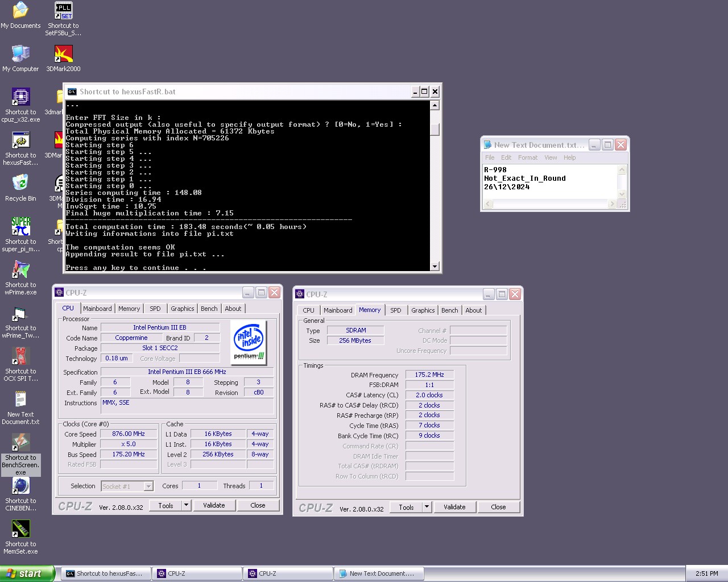The height and width of the screenshot is (582, 728).
Task: Click the Intel Inside Pentium III logo
Action: coord(249,342)
